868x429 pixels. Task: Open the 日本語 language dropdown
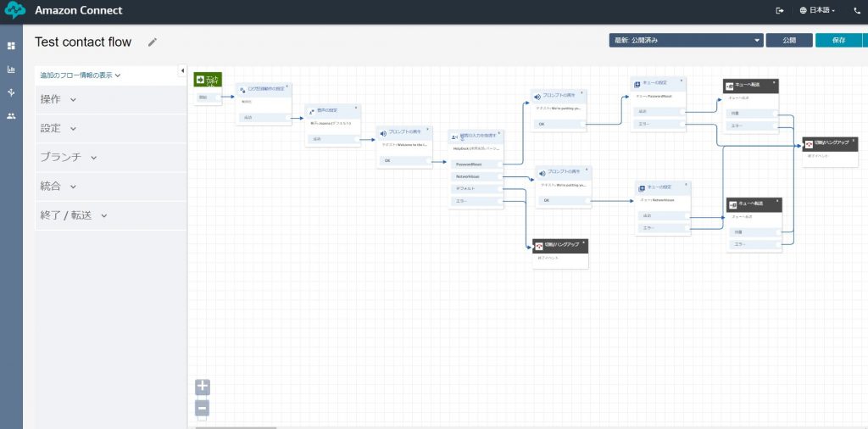pyautogui.click(x=817, y=11)
